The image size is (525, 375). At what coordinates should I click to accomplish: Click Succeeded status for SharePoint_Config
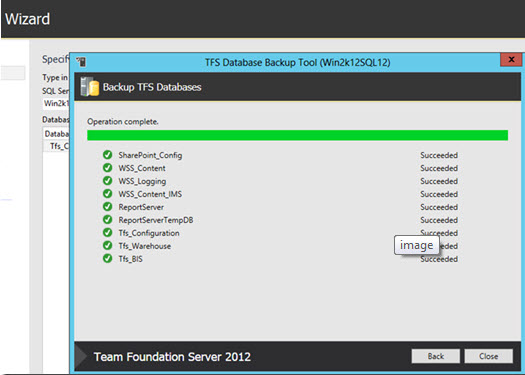439,155
